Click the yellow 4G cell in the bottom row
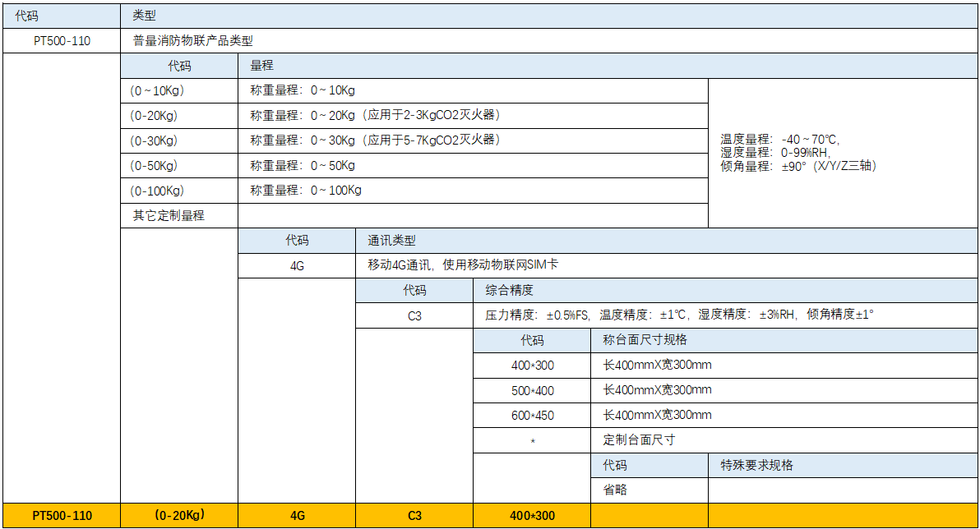 tap(297, 516)
